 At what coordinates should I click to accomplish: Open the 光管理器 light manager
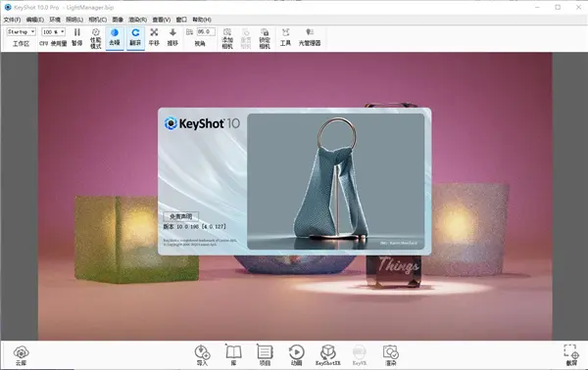tap(310, 37)
